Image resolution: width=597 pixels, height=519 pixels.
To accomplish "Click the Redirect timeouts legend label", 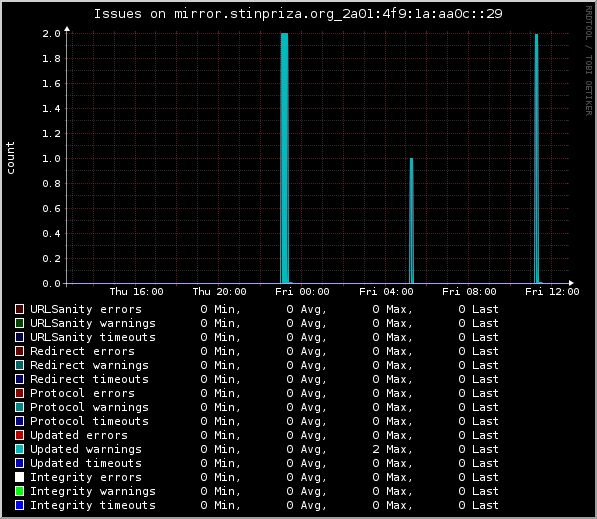I will [89, 379].
